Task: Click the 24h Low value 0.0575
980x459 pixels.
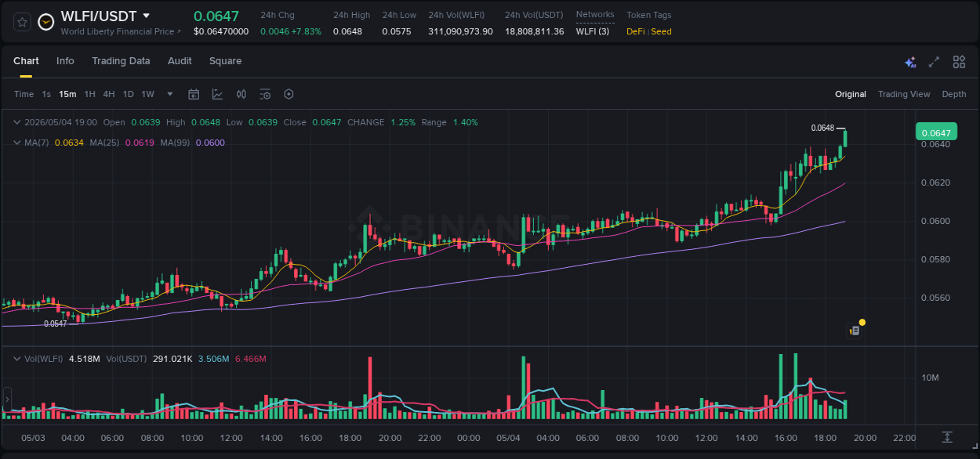Action: [397, 31]
